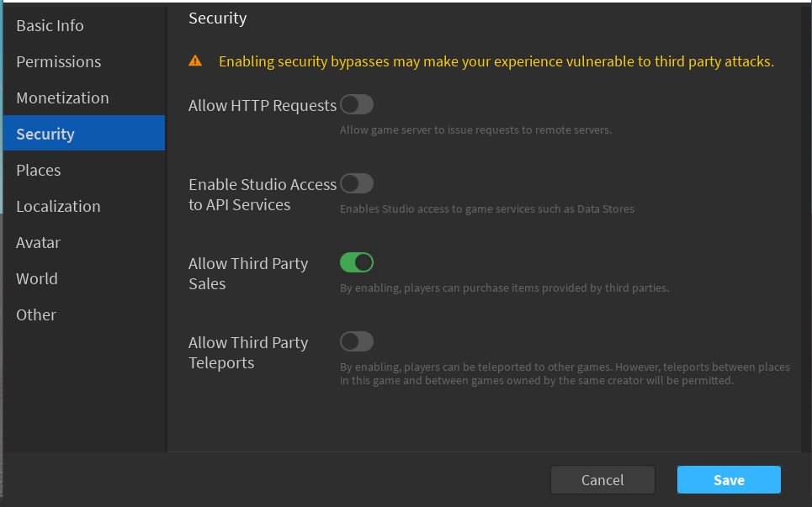Cancel changes to game settings
812x507 pixels.
602,479
